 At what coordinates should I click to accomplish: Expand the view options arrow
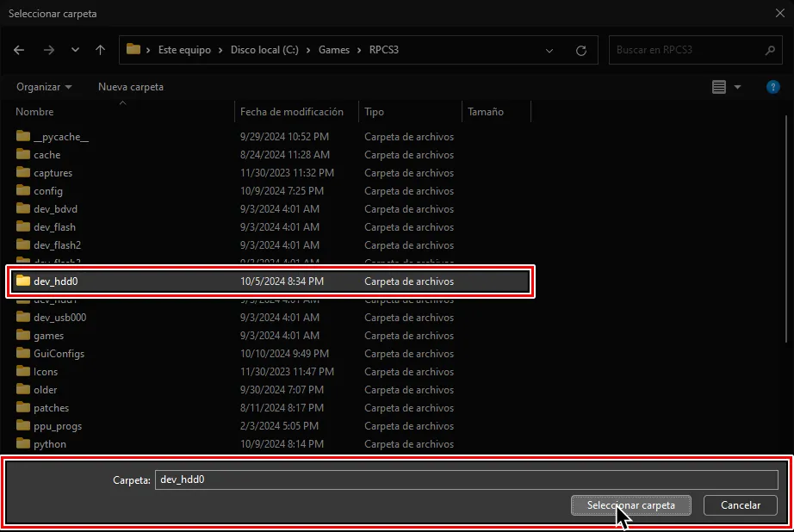tap(738, 87)
